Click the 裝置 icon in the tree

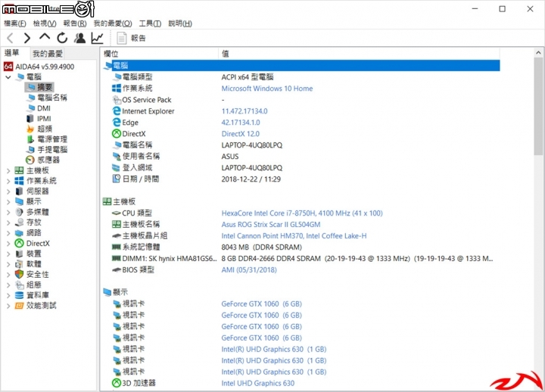[x=19, y=254]
